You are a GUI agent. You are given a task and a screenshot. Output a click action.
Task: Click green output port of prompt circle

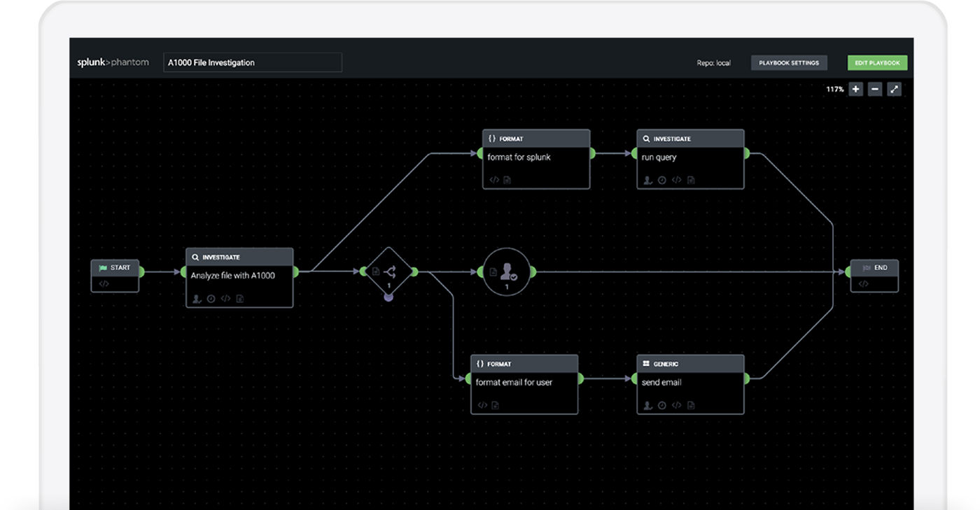click(x=533, y=271)
